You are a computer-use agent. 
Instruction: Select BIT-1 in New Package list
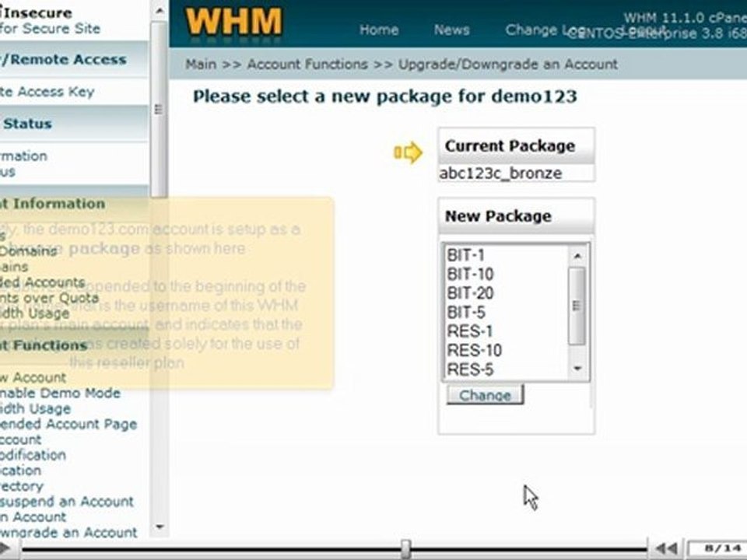(507, 255)
